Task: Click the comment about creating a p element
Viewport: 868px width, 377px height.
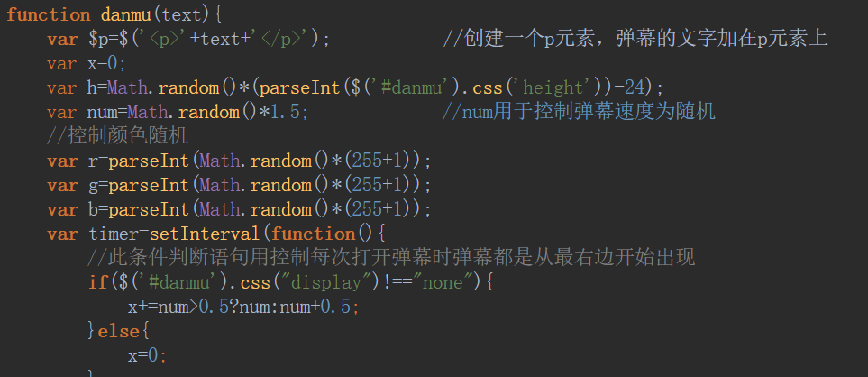Action: pos(635,39)
